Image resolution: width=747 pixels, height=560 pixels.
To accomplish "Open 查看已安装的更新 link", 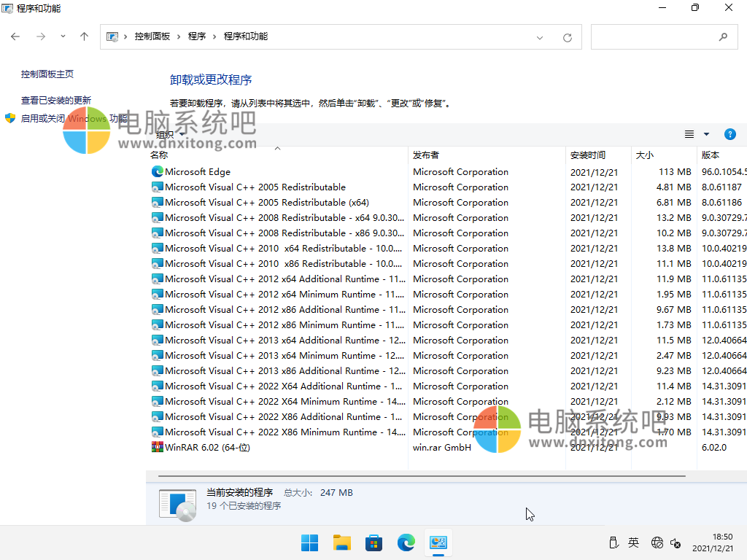I will pos(55,100).
